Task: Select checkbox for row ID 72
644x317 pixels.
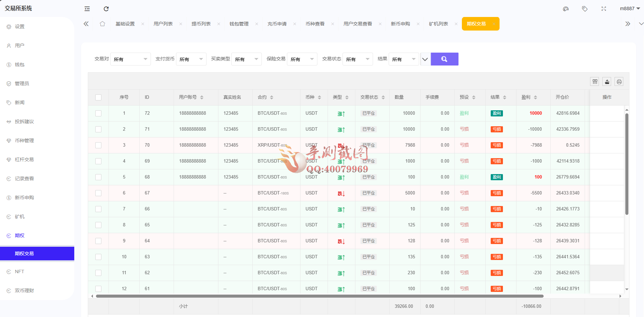Action: (x=98, y=113)
